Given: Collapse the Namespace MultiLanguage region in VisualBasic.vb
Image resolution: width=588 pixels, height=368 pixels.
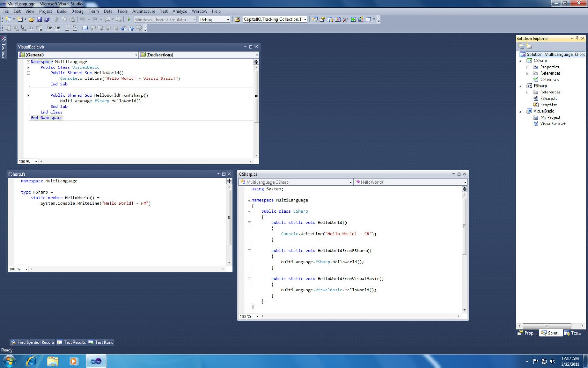Looking at the screenshot, I should pos(28,61).
